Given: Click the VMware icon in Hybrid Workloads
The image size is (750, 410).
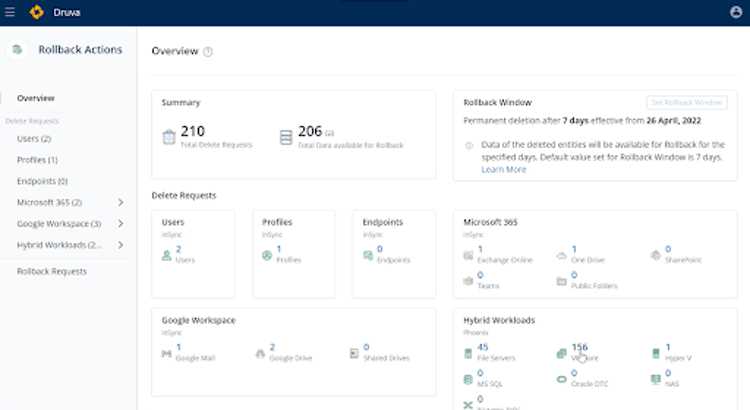Looking at the screenshot, I should [562, 354].
